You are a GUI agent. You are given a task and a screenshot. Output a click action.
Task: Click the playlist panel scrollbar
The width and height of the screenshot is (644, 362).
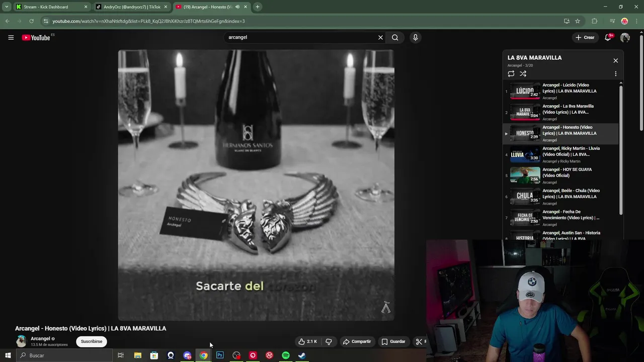pyautogui.click(x=621, y=151)
